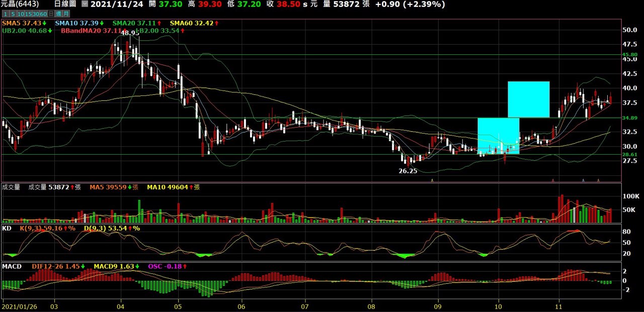Viewport: 644px width, 312px height.
Task: Switch to weekly (週) chart view
Action: click(x=59, y=14)
